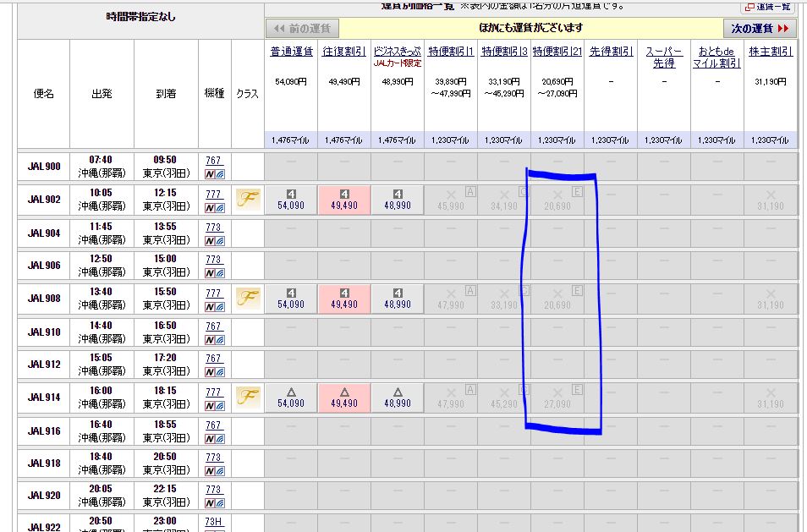Click the in-flight Wi-Fi icon in JAL914 row
Image resolution: width=807 pixels, height=532 pixels.
pyautogui.click(x=220, y=406)
